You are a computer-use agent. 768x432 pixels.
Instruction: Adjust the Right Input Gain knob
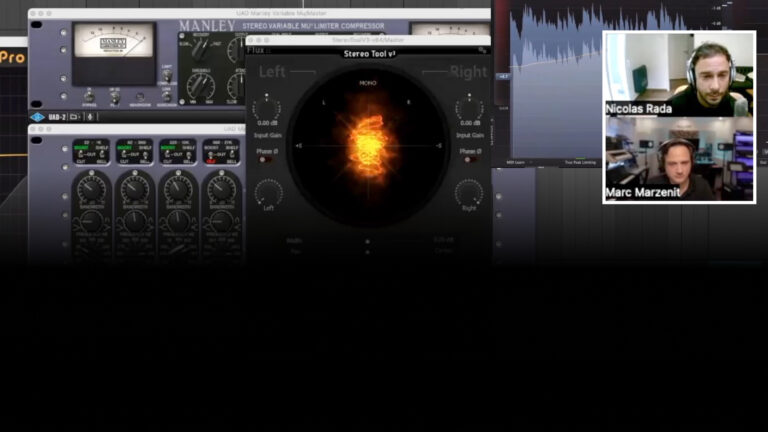(x=469, y=108)
